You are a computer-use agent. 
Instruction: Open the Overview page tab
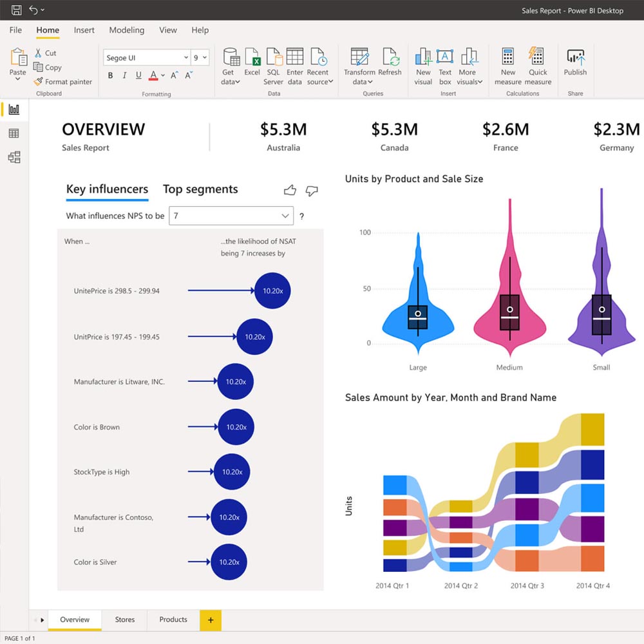click(x=75, y=620)
